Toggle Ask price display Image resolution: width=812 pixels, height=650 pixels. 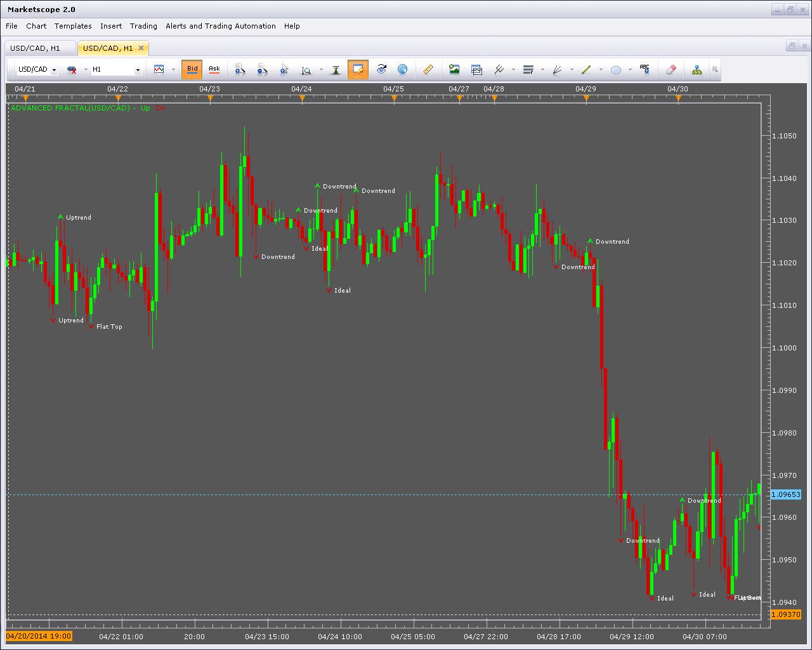tap(214, 69)
